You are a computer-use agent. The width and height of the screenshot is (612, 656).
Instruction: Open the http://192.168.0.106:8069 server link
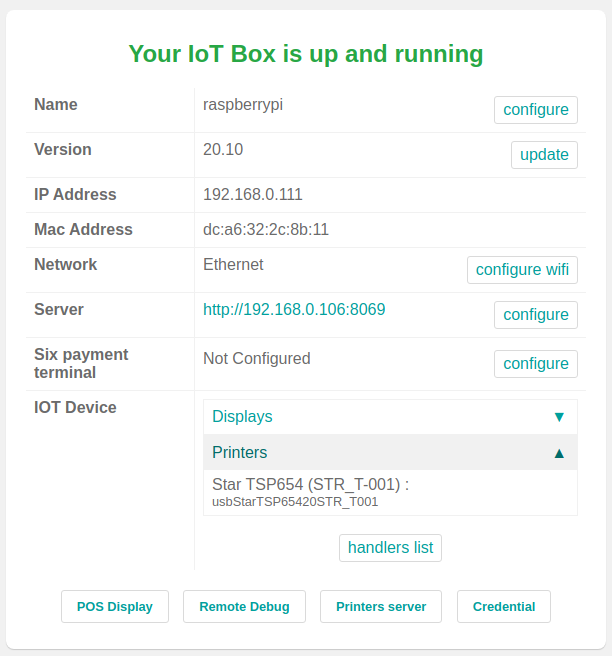click(294, 310)
